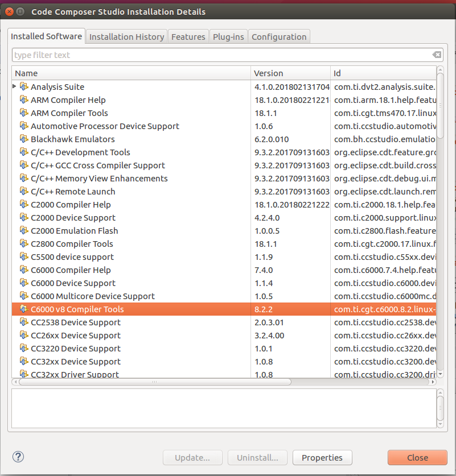Click the Uninstall... button
The image size is (456, 476).
(x=257, y=457)
